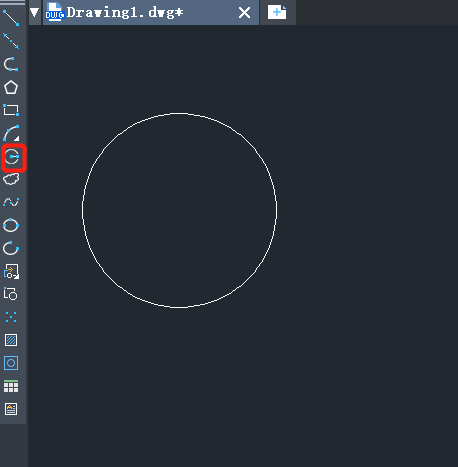Select the Construction Line tool
This screenshot has height=467, width=458.
[11, 41]
